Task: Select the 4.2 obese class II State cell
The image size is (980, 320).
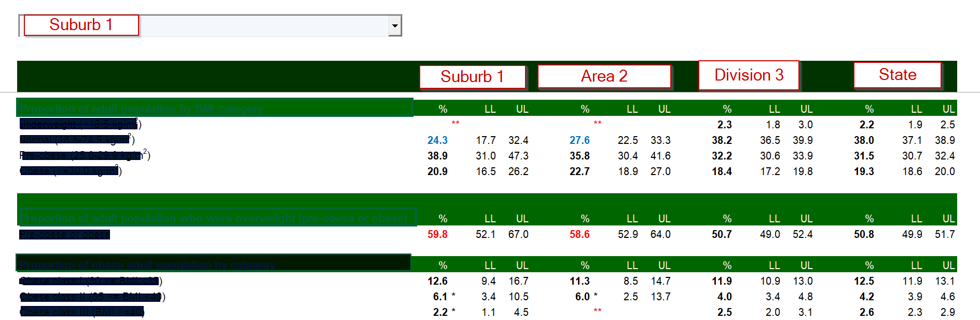Action: pos(866,297)
